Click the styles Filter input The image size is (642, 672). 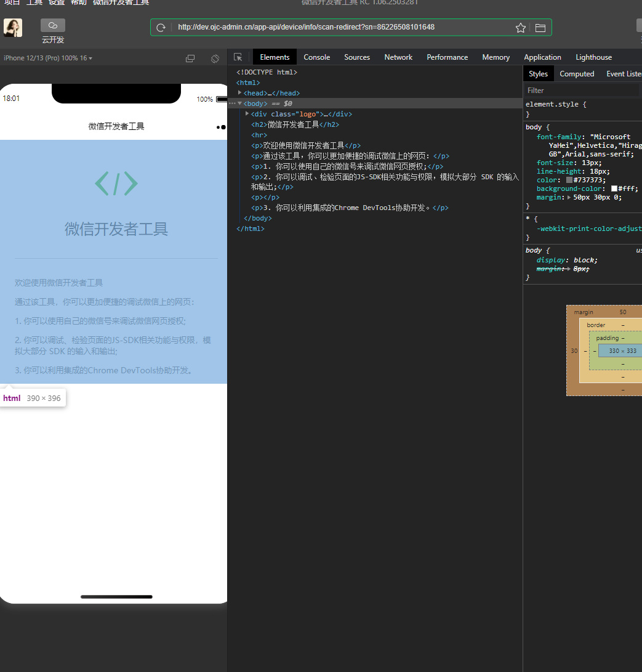582,91
